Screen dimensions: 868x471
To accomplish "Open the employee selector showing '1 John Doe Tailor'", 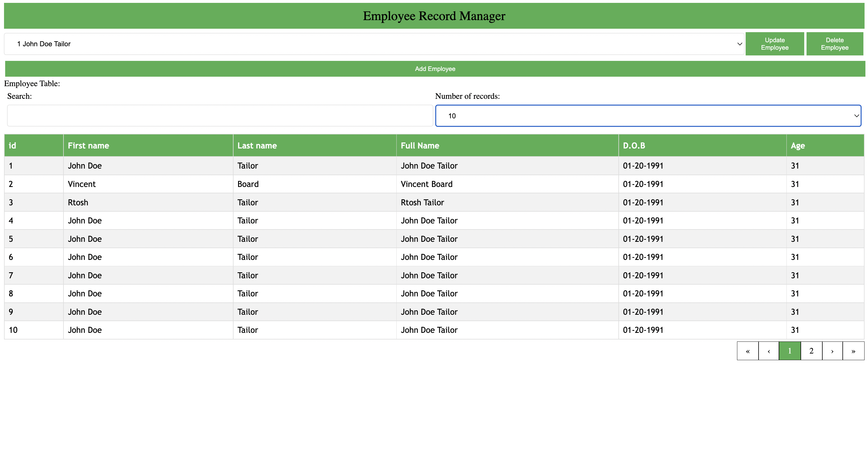I will 374,44.
